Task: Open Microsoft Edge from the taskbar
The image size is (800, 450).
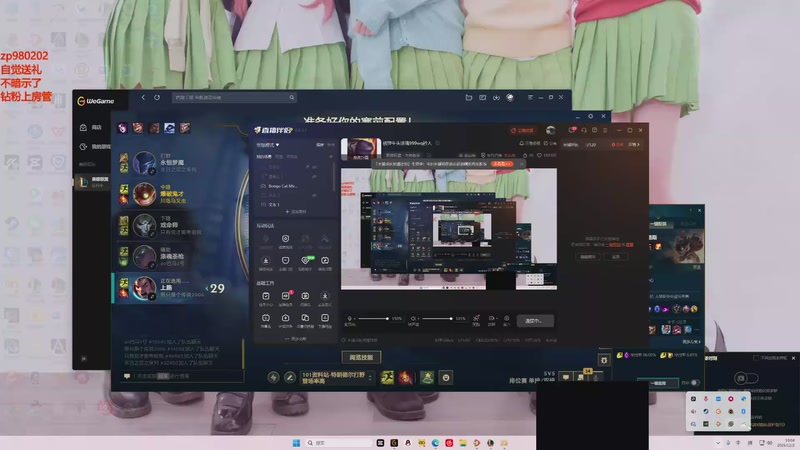Action: pyautogui.click(x=435, y=443)
